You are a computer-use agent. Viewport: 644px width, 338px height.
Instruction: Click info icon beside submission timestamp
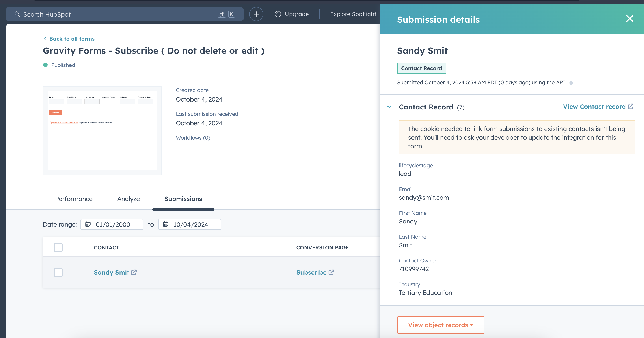pos(571,83)
